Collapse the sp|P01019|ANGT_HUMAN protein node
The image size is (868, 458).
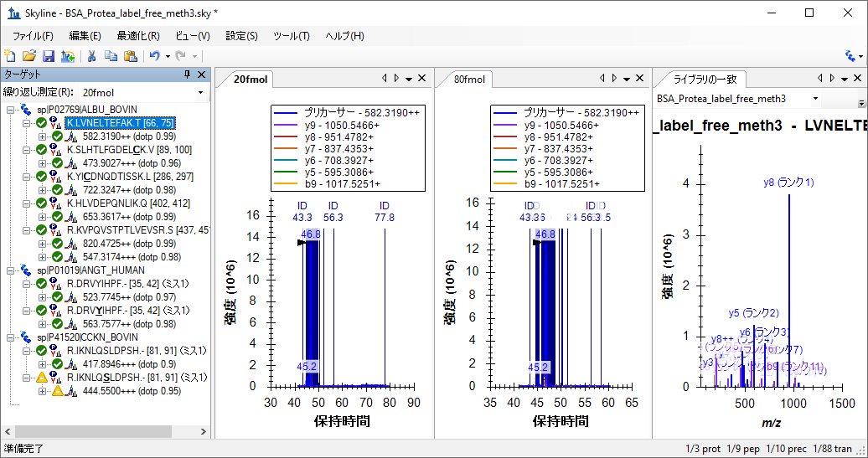10,270
